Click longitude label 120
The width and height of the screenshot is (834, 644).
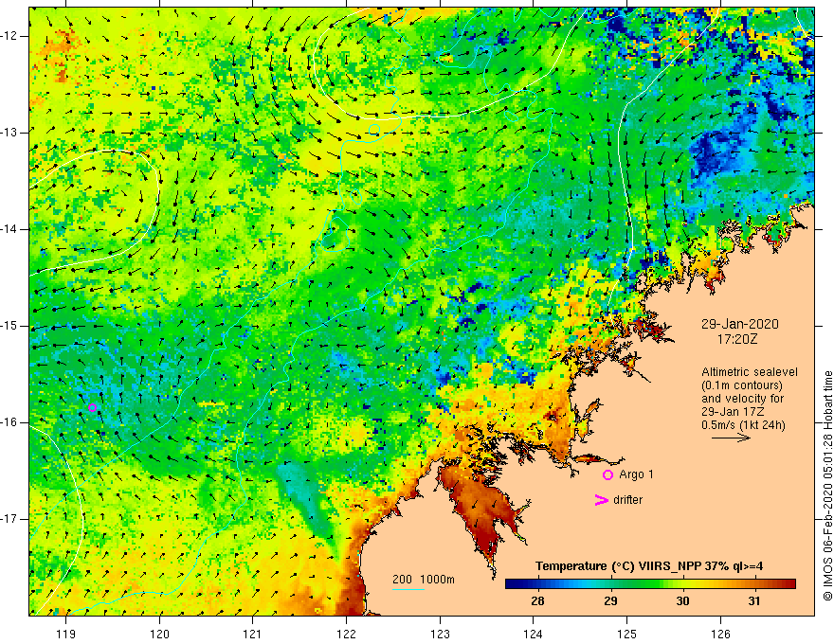click(159, 634)
